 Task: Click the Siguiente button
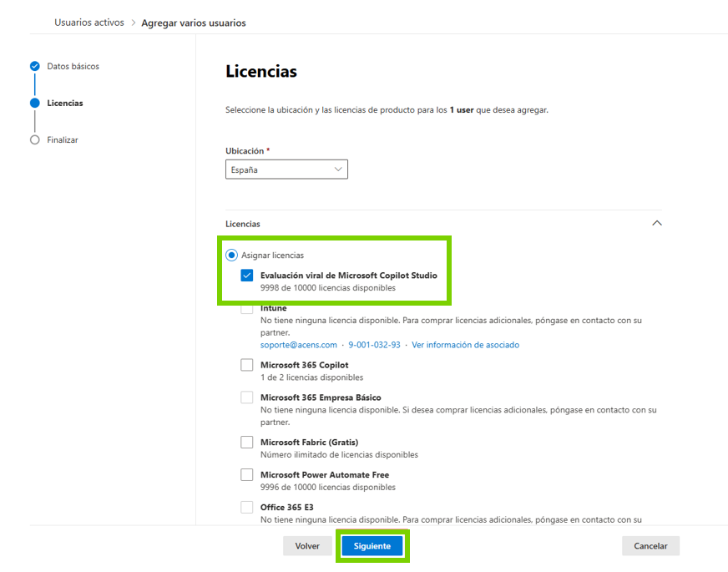click(x=372, y=546)
